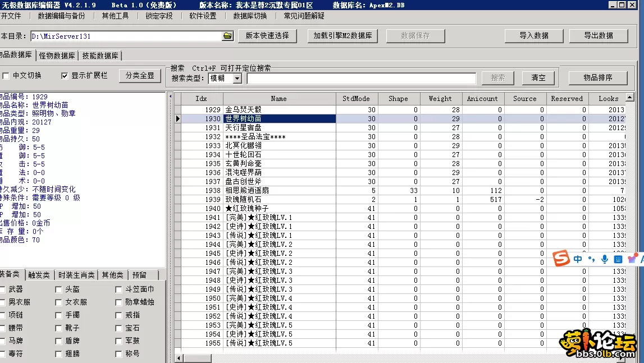Enable the 称号 checkbox
The height and width of the screenshot is (363, 644).
[x=118, y=354]
